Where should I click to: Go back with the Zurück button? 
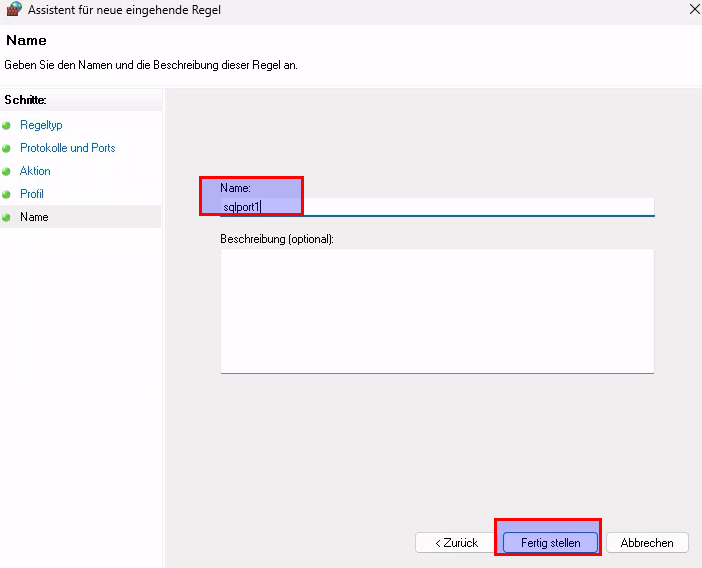point(456,543)
